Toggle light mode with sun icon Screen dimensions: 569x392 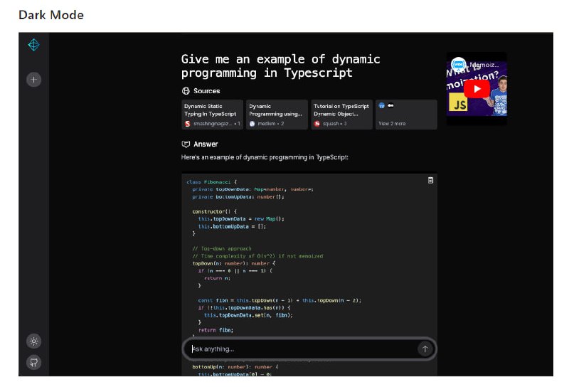33,341
